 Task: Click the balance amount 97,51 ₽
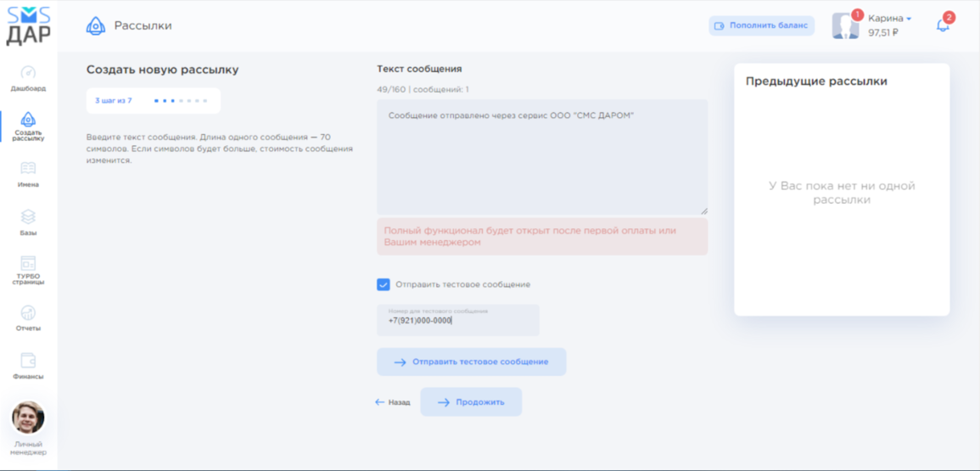click(883, 33)
